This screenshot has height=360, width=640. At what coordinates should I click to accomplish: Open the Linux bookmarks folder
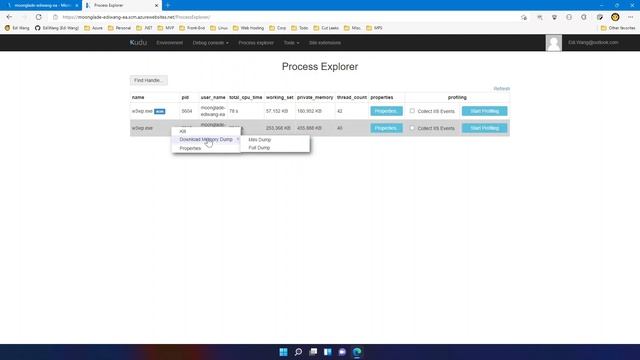point(219,28)
